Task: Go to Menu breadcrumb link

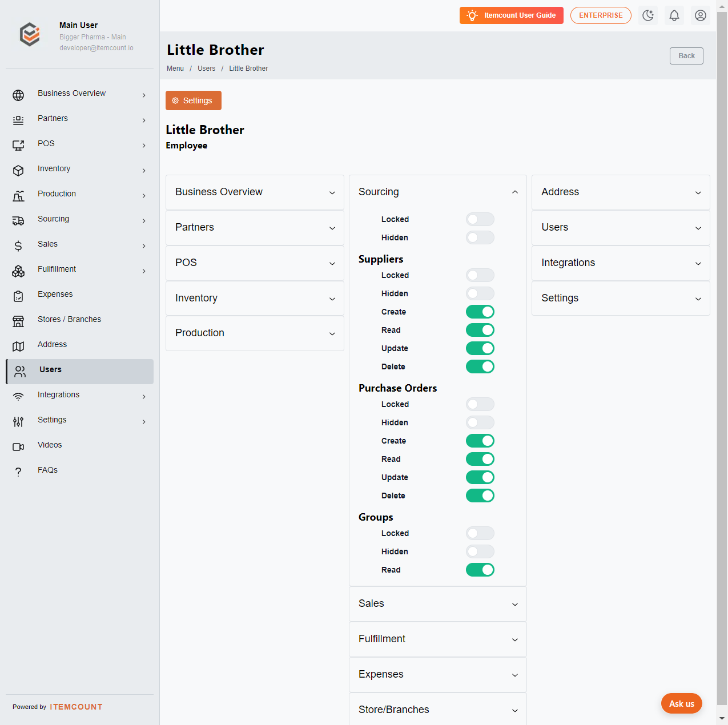Action: [175, 69]
